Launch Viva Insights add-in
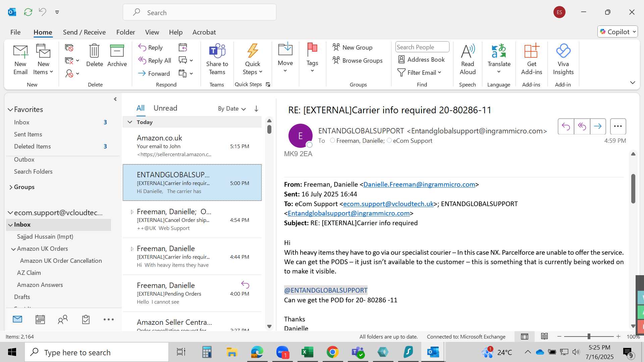This screenshot has width=644, height=362. [x=563, y=60]
